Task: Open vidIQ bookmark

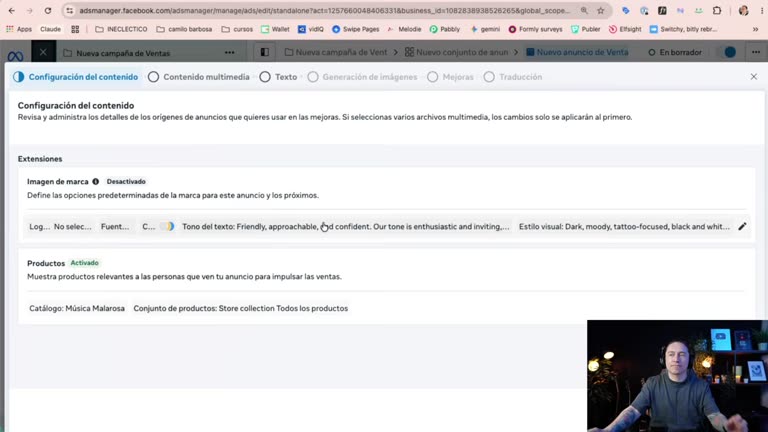Action: (x=311, y=29)
